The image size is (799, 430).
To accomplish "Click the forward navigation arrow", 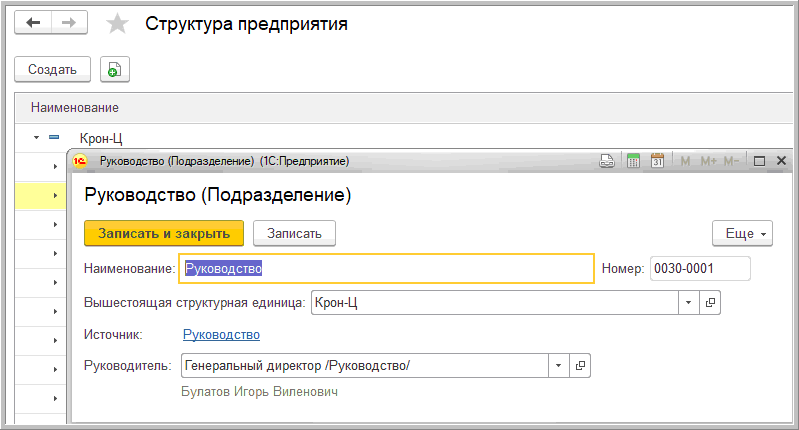I will click(67, 24).
